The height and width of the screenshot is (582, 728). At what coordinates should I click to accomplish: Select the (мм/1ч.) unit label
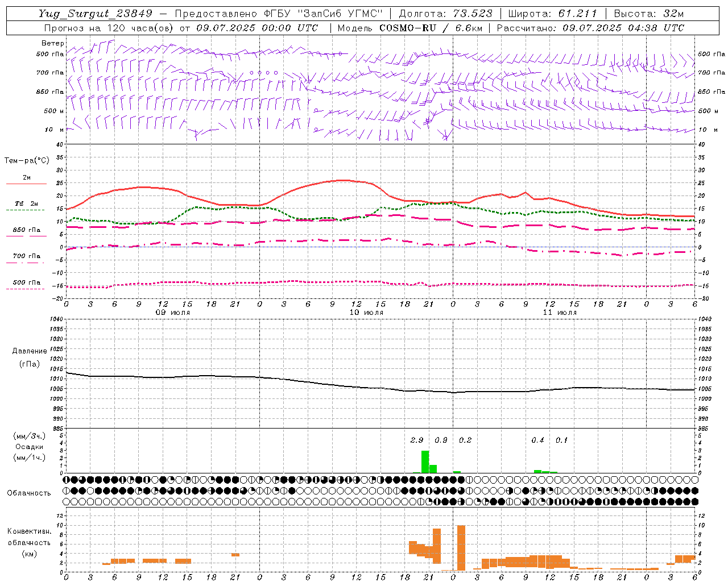30,458
